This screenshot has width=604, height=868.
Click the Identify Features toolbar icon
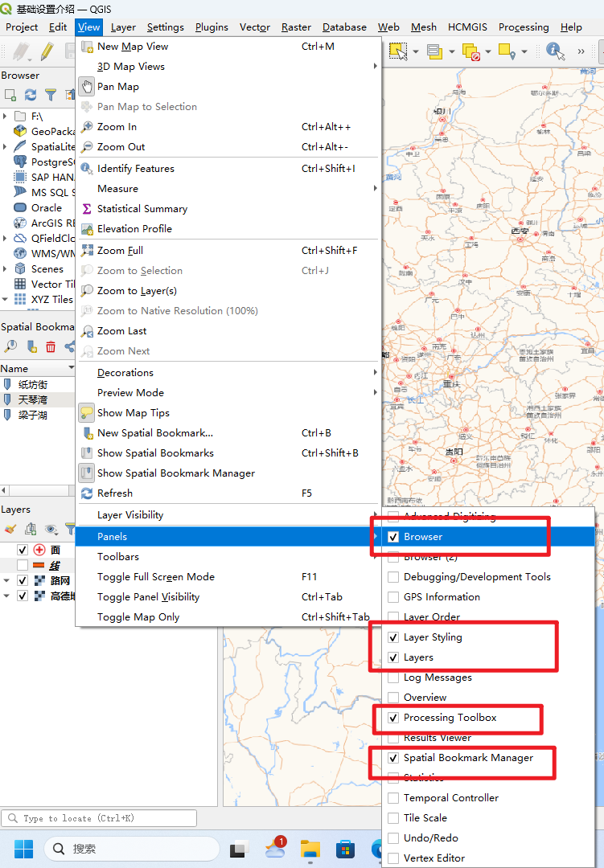point(555,51)
